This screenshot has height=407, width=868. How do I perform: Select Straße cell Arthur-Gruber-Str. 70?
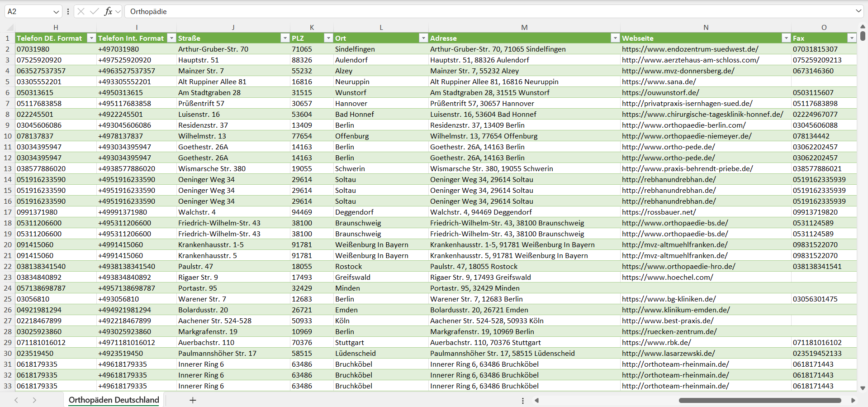pyautogui.click(x=233, y=49)
